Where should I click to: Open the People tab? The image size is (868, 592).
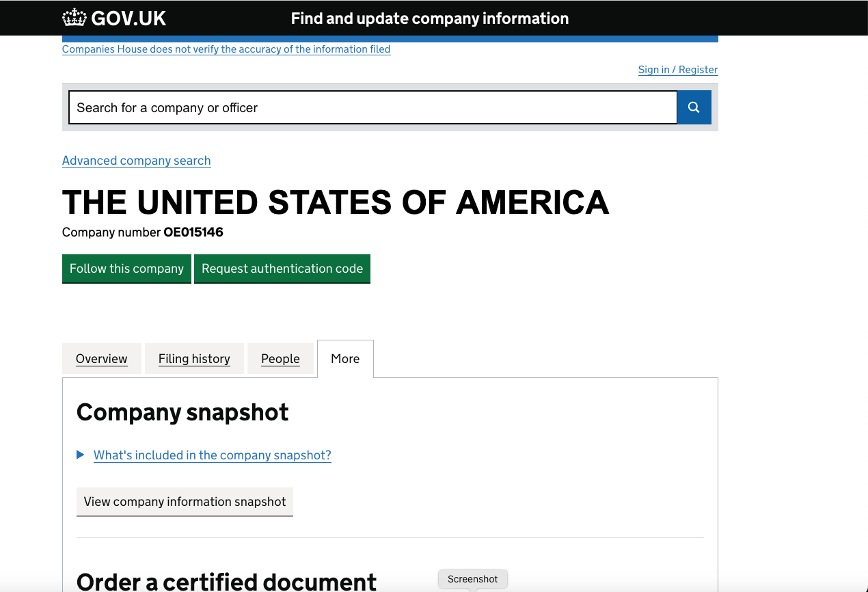(x=280, y=359)
